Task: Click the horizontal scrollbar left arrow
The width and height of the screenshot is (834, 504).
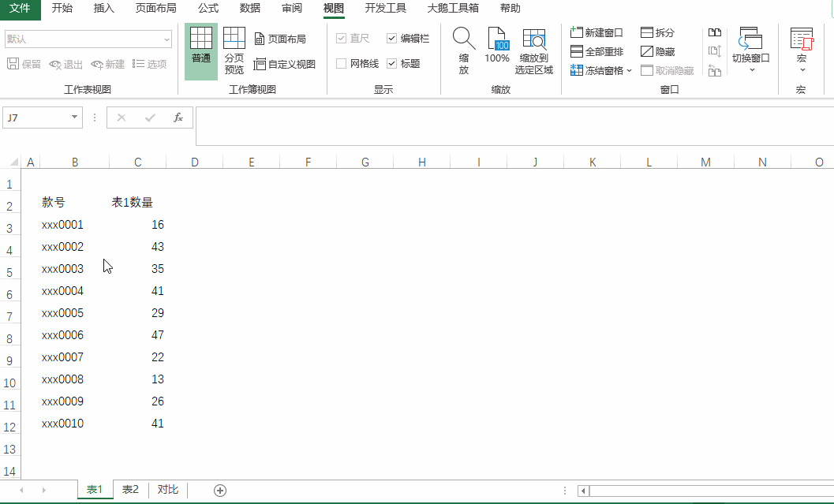Action: [583, 491]
